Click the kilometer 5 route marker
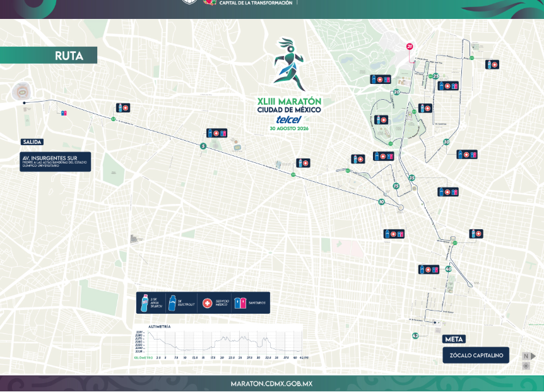 (x=203, y=146)
